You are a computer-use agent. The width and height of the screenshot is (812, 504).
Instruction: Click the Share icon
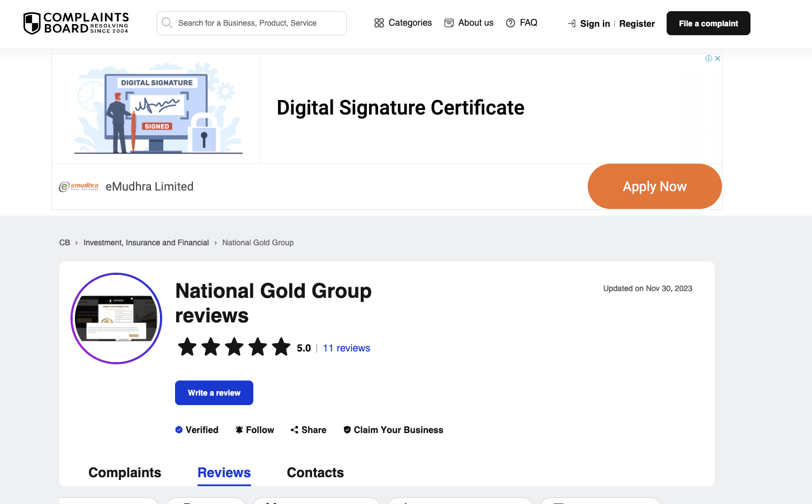(294, 430)
